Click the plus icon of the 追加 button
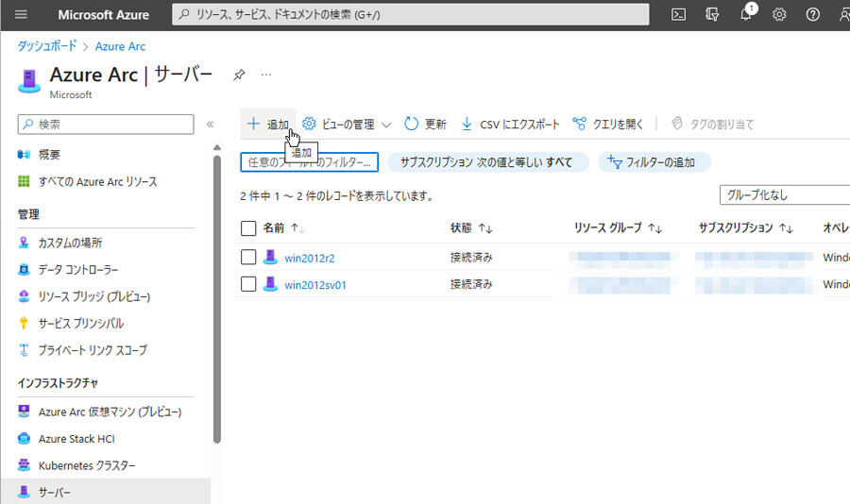850x504 pixels. tap(253, 124)
